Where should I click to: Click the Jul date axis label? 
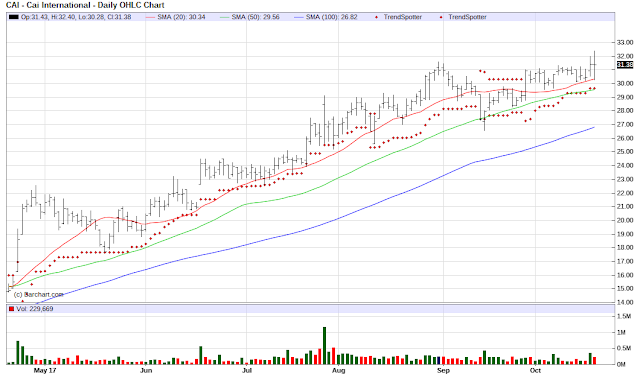pos(247,370)
